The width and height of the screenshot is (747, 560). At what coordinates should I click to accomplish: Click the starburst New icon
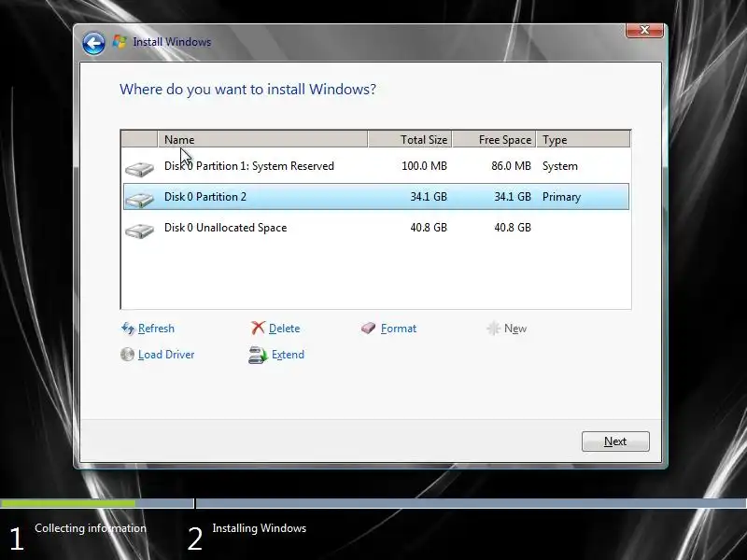coord(493,329)
